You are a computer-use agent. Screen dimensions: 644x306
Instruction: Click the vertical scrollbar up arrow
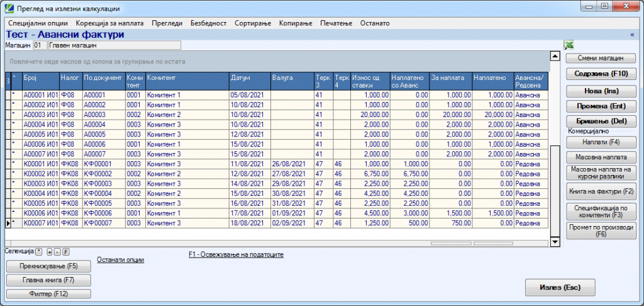click(x=555, y=56)
